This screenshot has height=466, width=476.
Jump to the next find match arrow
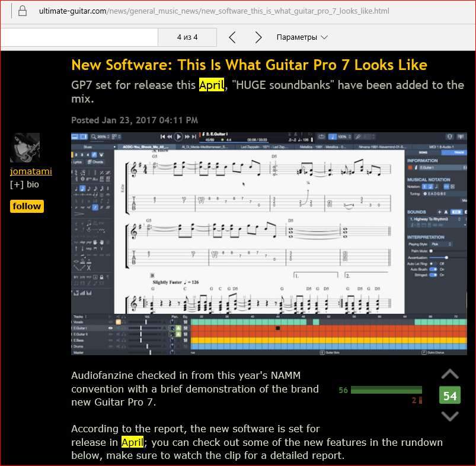click(x=258, y=37)
